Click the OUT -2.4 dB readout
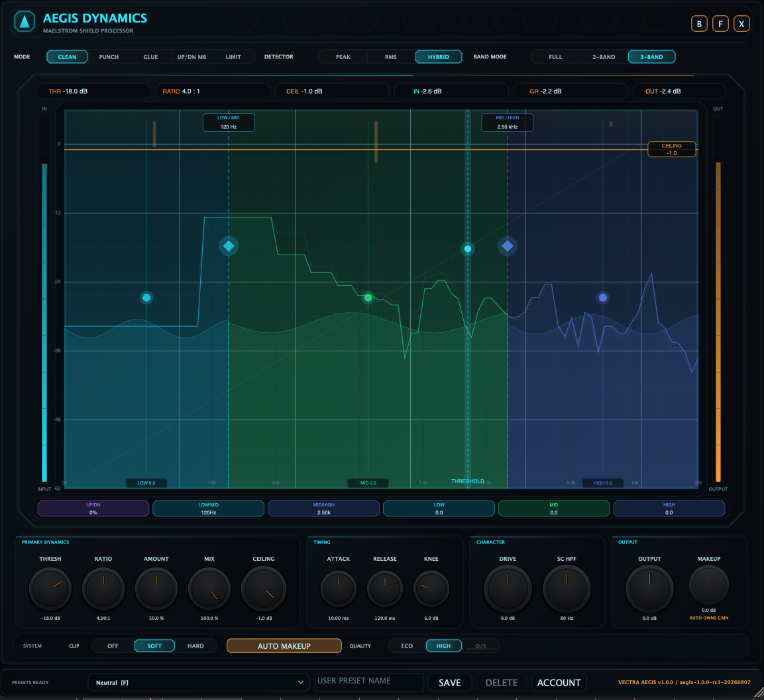Viewport: 764px width, 700px height. tap(679, 91)
